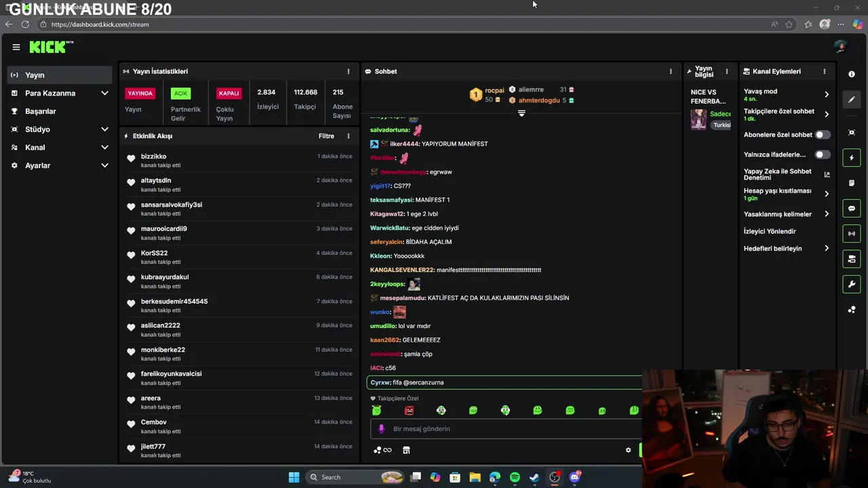
Task: Open Sohbet panel three-dot menu
Action: click(671, 71)
